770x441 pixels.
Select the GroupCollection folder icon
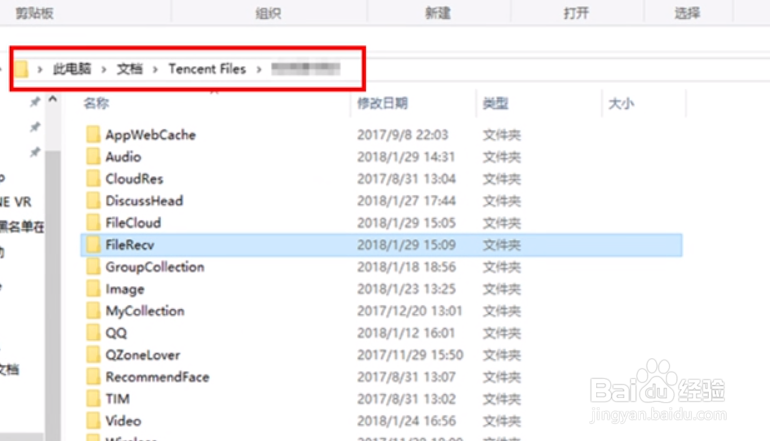coord(93,267)
